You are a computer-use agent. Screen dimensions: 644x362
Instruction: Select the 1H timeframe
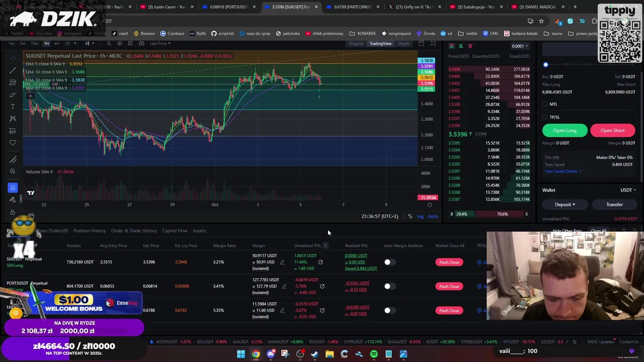(46, 44)
